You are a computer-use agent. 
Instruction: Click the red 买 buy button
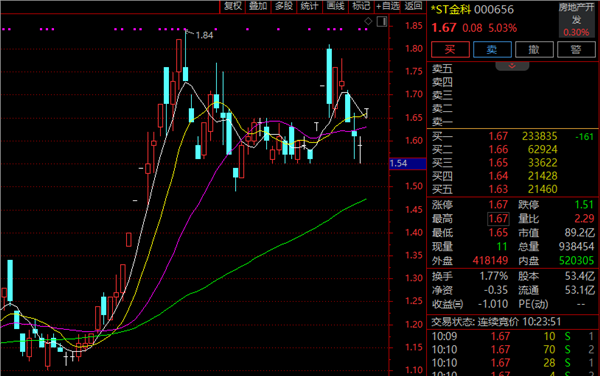pyautogui.click(x=450, y=50)
